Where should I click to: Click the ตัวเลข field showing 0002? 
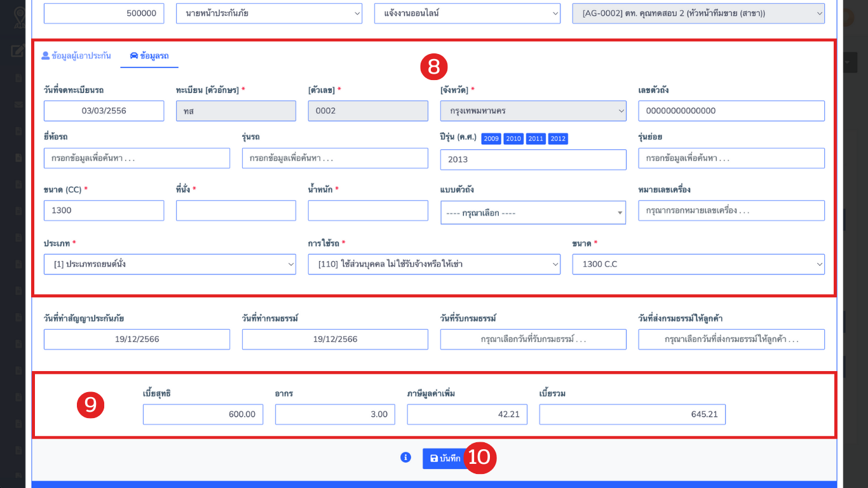pyautogui.click(x=368, y=111)
